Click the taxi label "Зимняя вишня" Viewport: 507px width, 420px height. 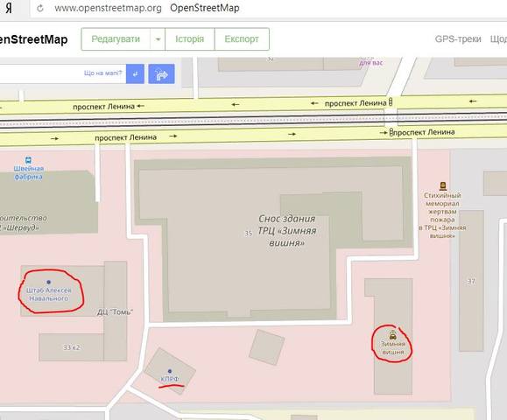pyautogui.click(x=393, y=348)
